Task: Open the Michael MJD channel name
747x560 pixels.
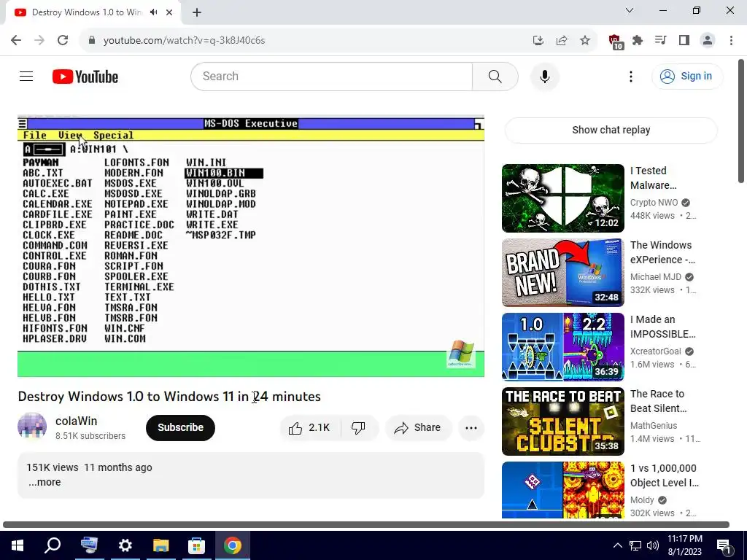Action: click(x=656, y=276)
